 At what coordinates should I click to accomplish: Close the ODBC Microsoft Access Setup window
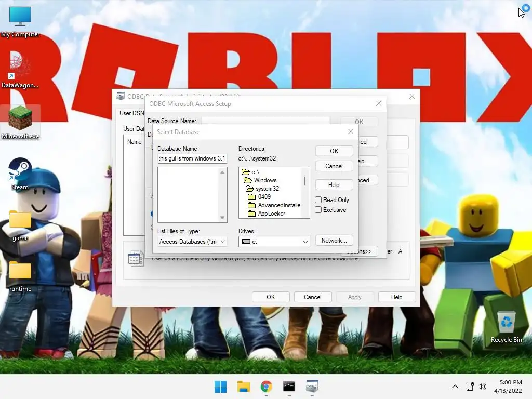tap(379, 103)
